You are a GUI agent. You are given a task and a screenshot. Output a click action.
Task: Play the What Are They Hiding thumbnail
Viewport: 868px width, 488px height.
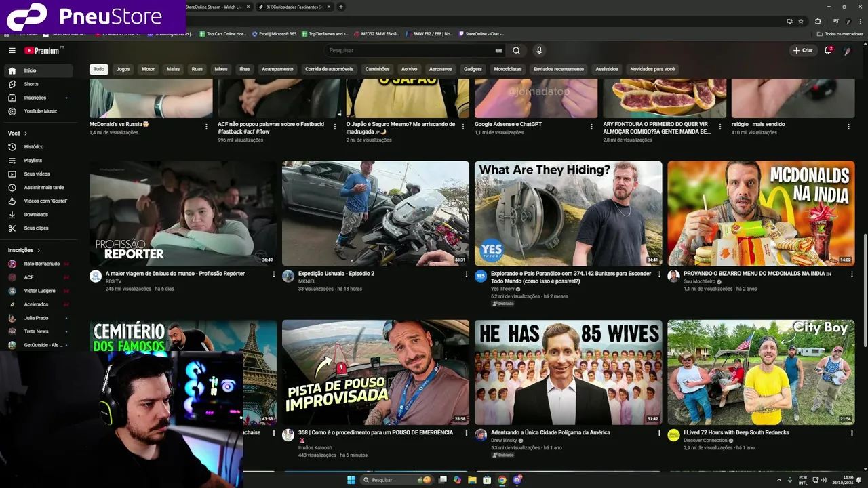[568, 213]
